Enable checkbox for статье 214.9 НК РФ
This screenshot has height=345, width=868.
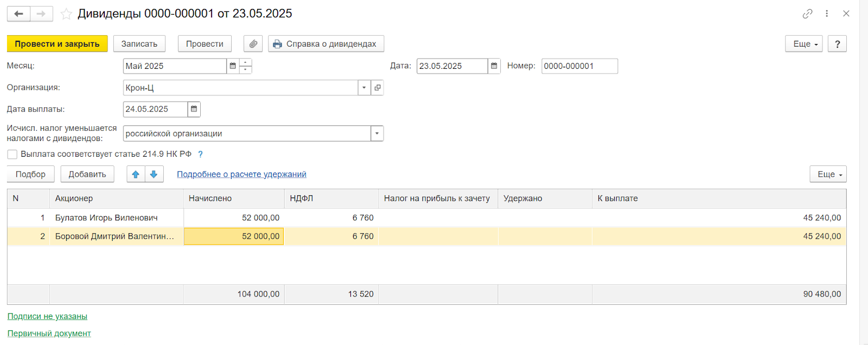(x=12, y=154)
